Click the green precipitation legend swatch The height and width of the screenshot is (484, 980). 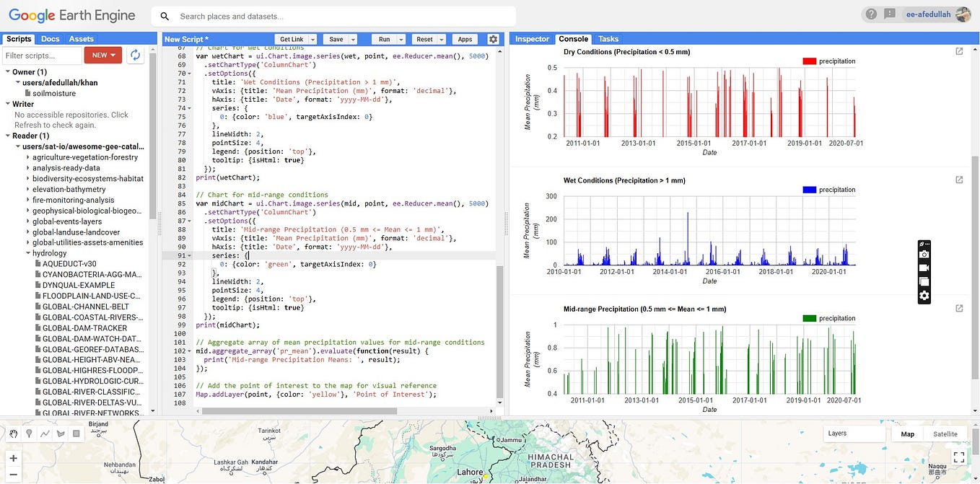(x=809, y=318)
